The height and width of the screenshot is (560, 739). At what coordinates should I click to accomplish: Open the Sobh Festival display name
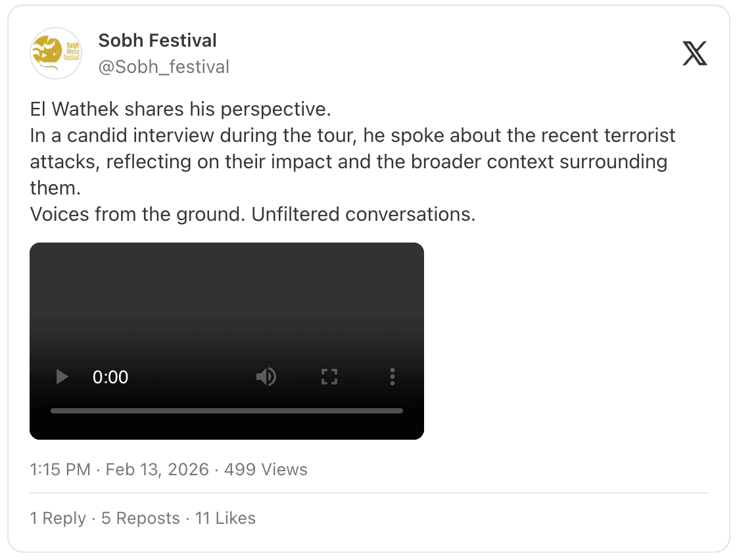(x=157, y=41)
